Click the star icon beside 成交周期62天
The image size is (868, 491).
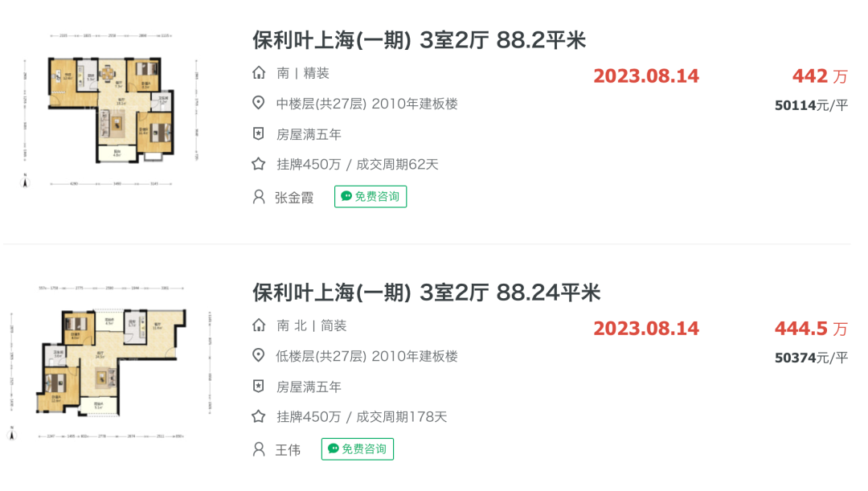(x=259, y=164)
